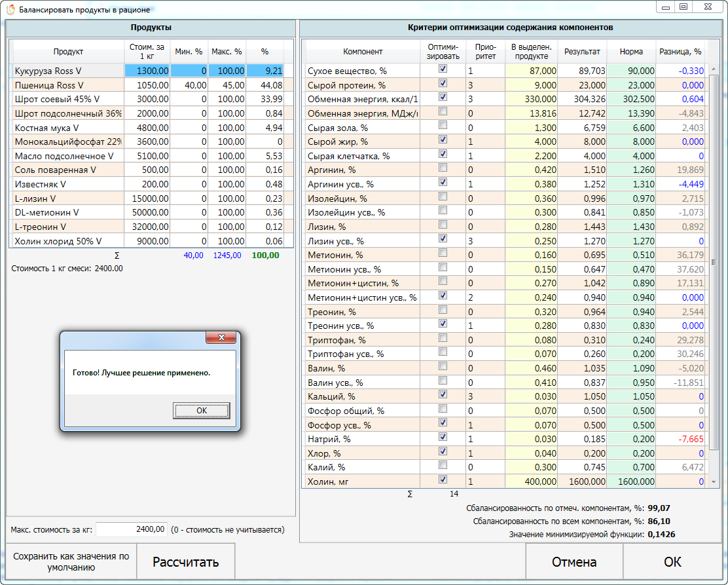Click the 'Приоритет' column header
Screen dimensions: 728x585
486,52
